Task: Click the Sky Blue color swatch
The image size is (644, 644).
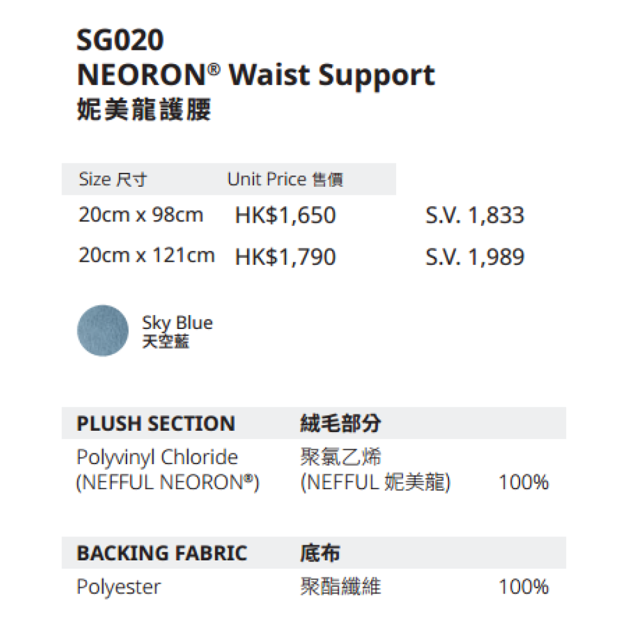Action: point(103,330)
